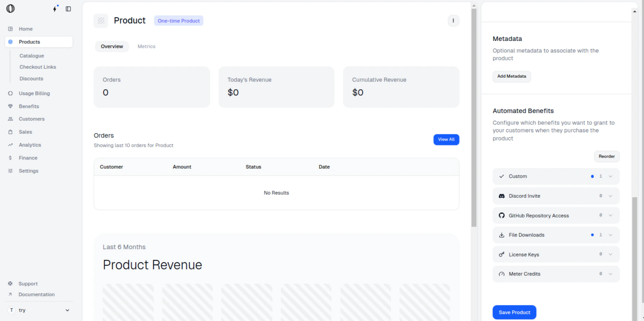Click the Custom benefit checkmark icon
The image size is (644, 321).
pyautogui.click(x=502, y=176)
